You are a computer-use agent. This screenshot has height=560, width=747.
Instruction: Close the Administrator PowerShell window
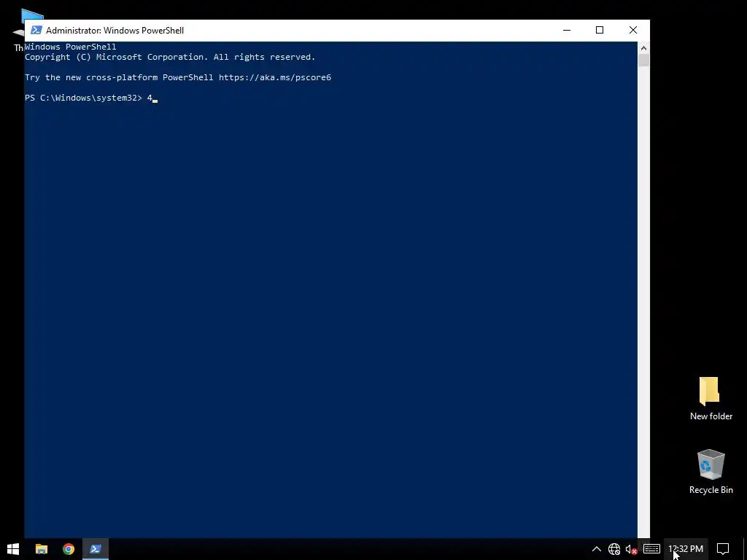point(632,30)
